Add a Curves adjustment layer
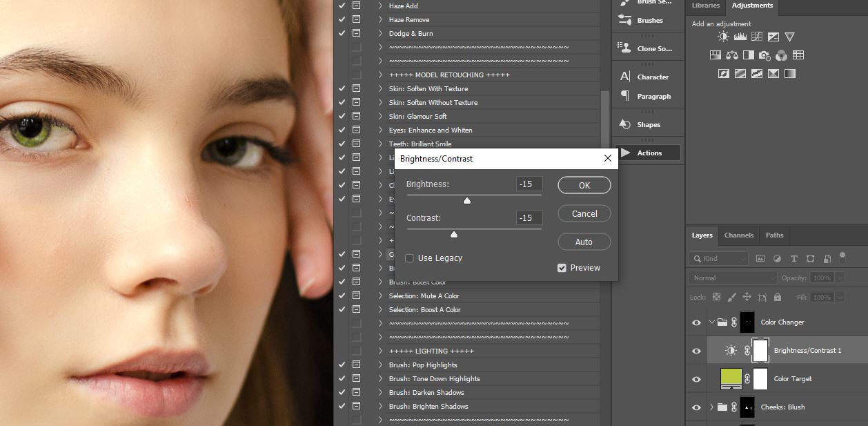 757,37
